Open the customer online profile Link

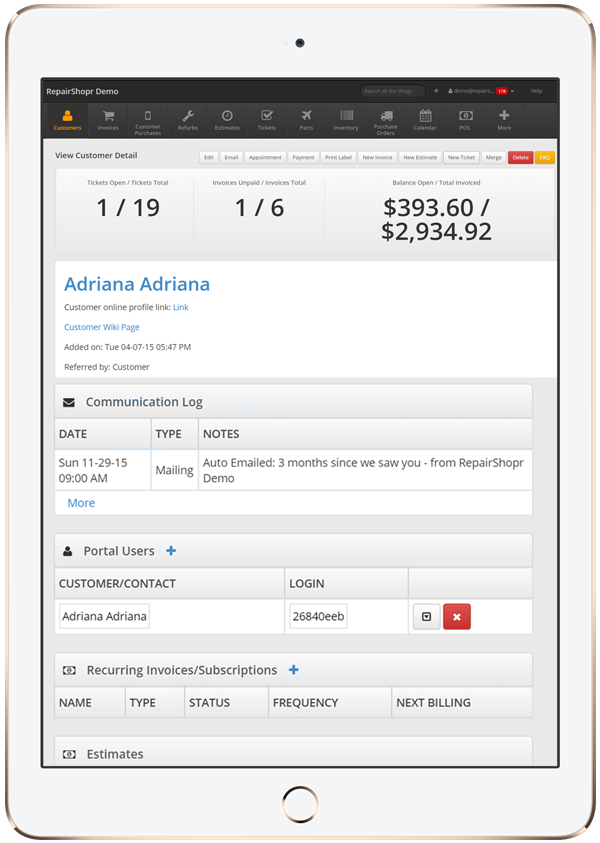pyautogui.click(x=181, y=307)
